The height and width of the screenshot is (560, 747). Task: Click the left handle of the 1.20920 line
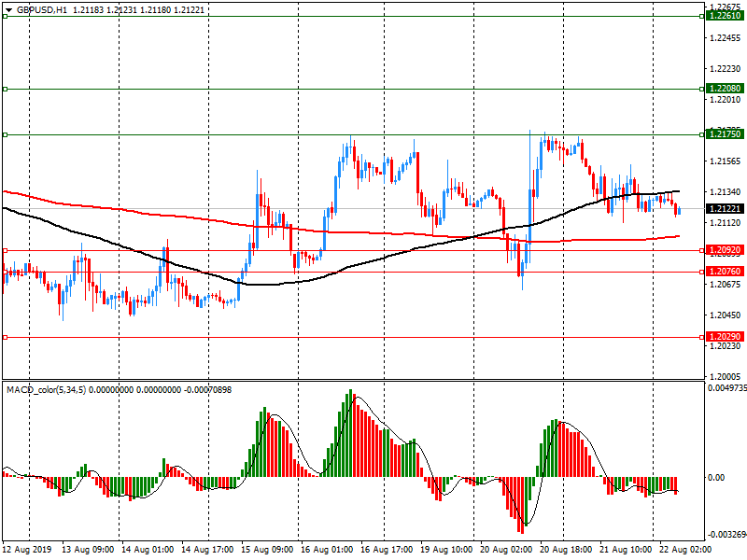pyautogui.click(x=6, y=250)
